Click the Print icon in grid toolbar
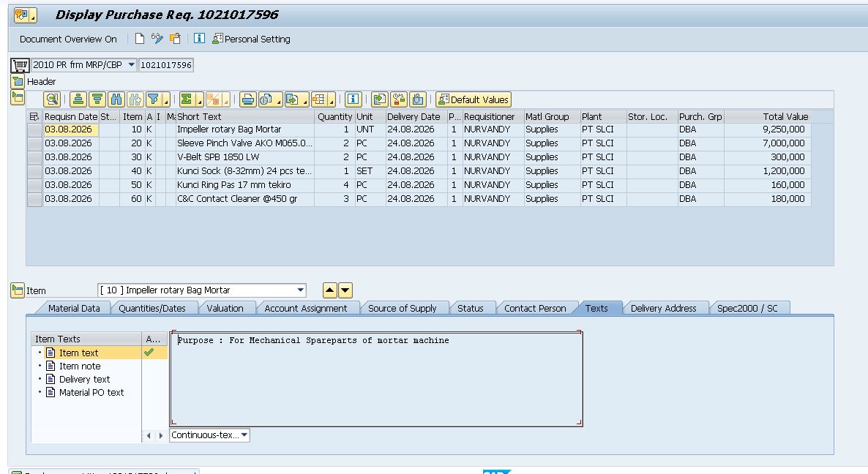Image resolution: width=868 pixels, height=474 pixels. tap(248, 99)
